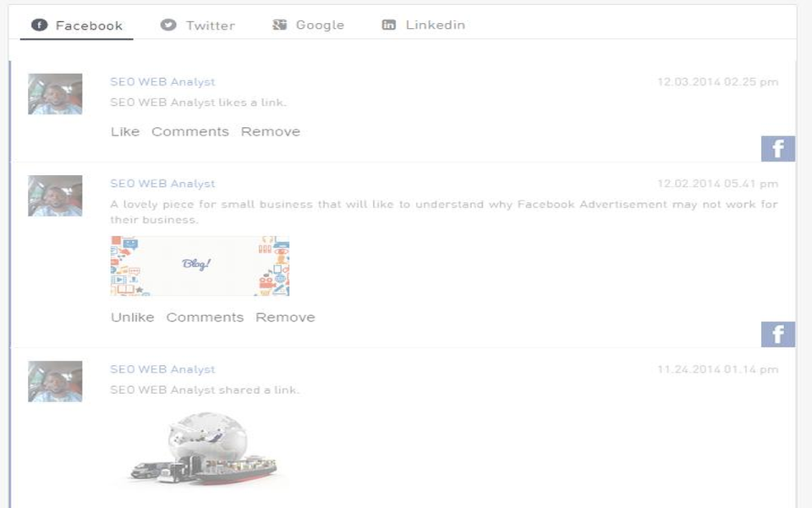
Task: Select the Twitter bird icon
Action: pyautogui.click(x=167, y=25)
